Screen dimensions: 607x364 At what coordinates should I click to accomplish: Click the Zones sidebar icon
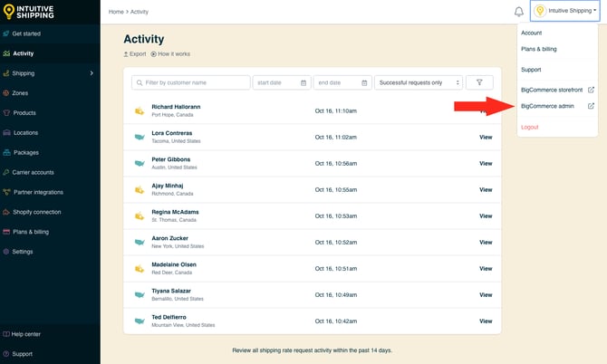6,93
